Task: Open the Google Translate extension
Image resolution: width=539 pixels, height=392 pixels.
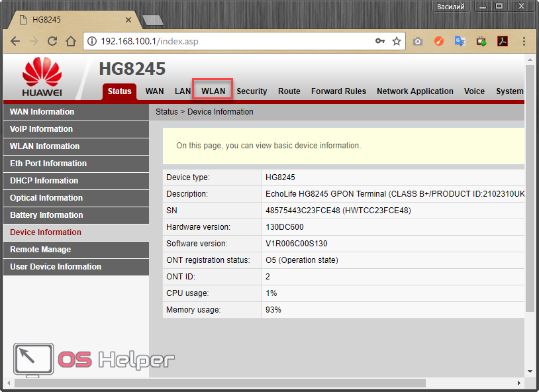Action: tap(460, 41)
